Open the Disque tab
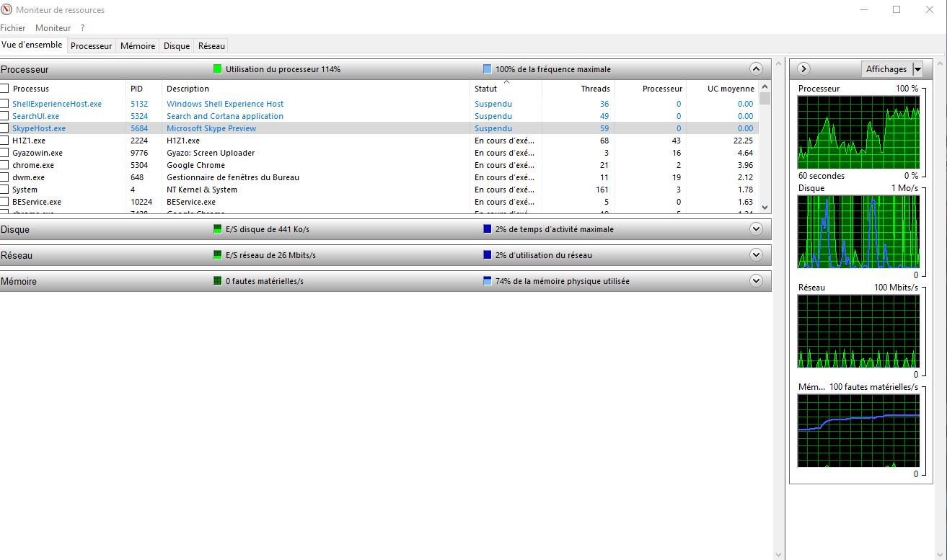This screenshot has height=560, width=947. click(x=177, y=46)
